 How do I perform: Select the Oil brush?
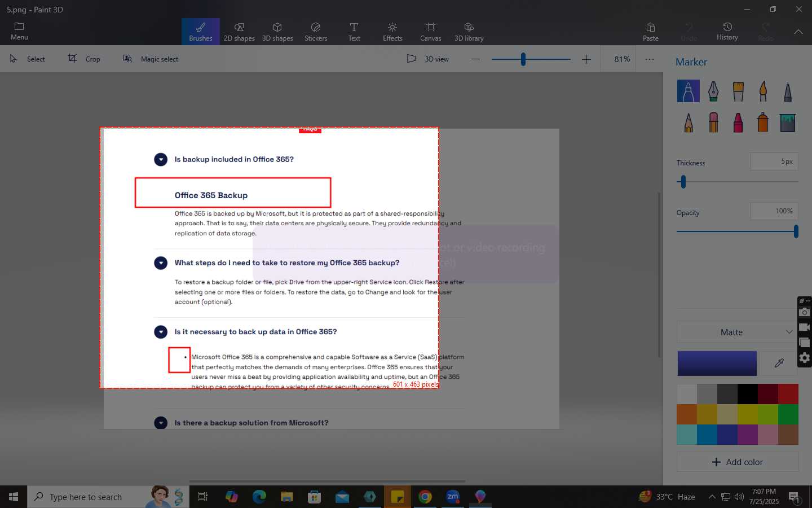(738, 91)
